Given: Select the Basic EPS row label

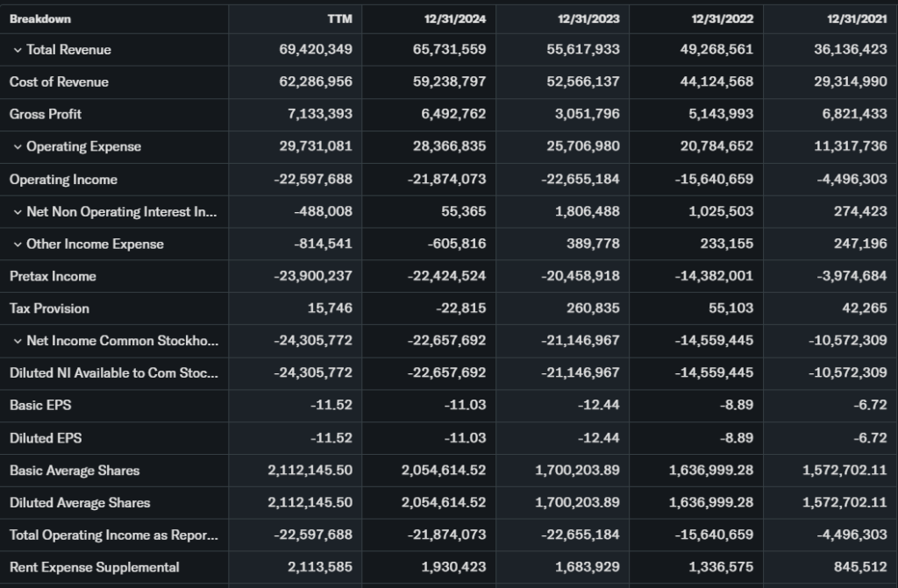Looking at the screenshot, I should pos(39,406).
